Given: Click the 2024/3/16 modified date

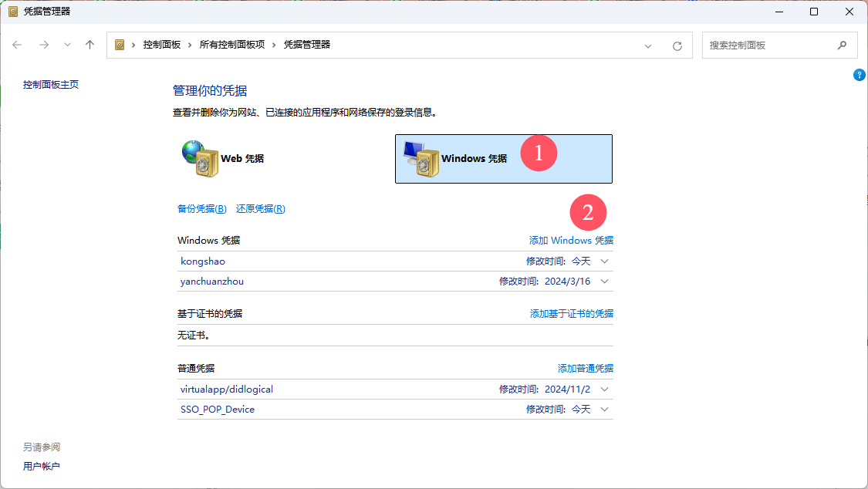Looking at the screenshot, I should click(x=567, y=282).
